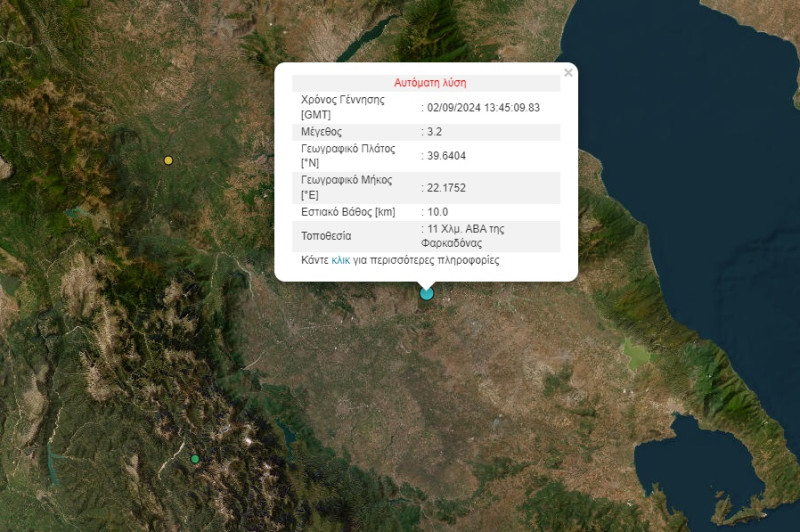Click the origin time value 02/09/2024 13:45:09.83
Screen dimensions: 800x532
click(x=484, y=107)
